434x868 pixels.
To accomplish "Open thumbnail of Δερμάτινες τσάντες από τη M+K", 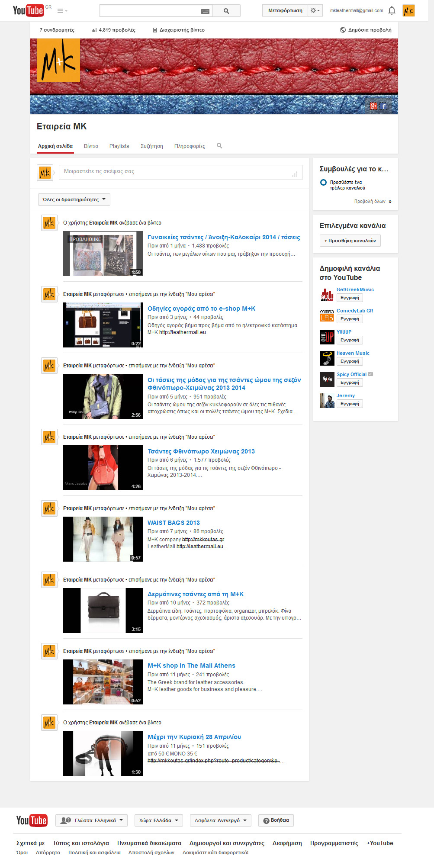I will pyautogui.click(x=103, y=611).
